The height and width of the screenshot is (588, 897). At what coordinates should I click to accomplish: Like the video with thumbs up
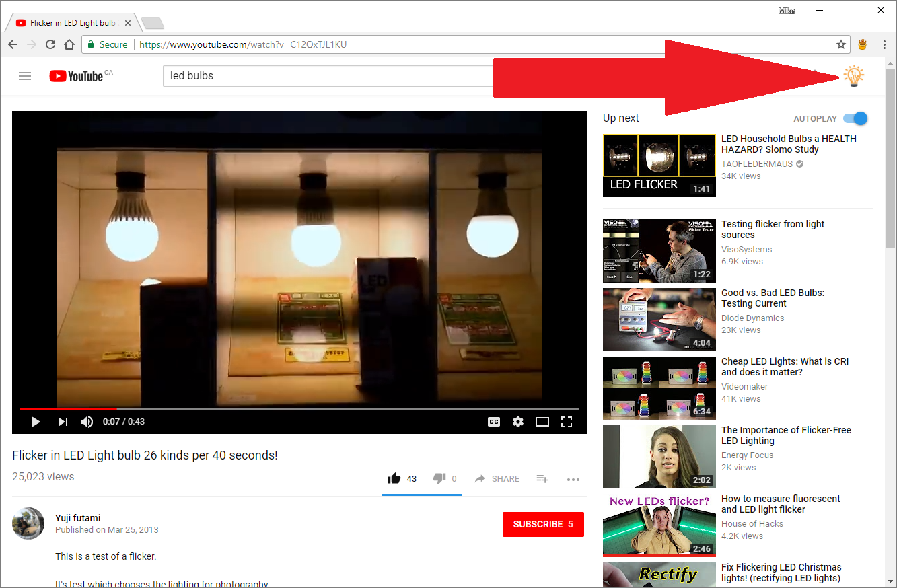pyautogui.click(x=394, y=478)
